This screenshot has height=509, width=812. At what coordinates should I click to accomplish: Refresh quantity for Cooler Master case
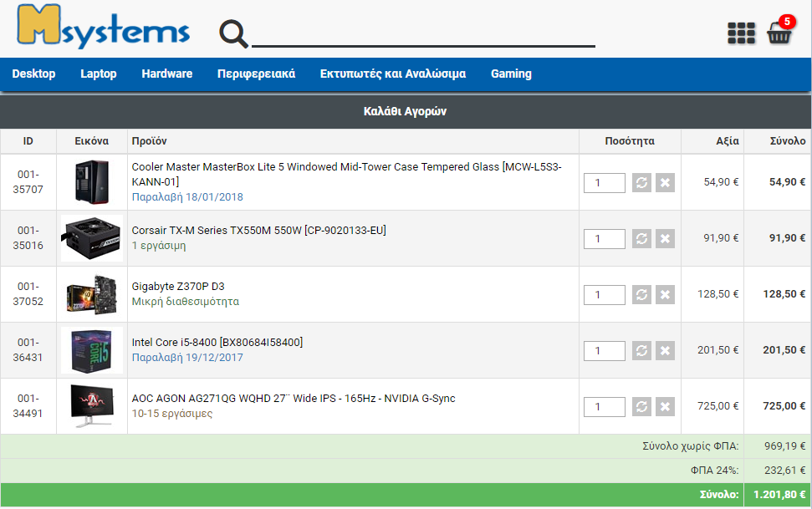point(641,183)
